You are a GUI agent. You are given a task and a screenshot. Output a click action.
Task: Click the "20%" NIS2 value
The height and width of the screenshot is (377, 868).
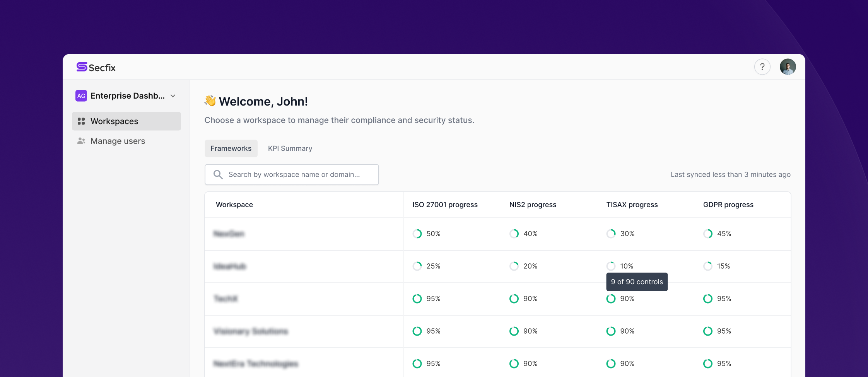(x=530, y=266)
